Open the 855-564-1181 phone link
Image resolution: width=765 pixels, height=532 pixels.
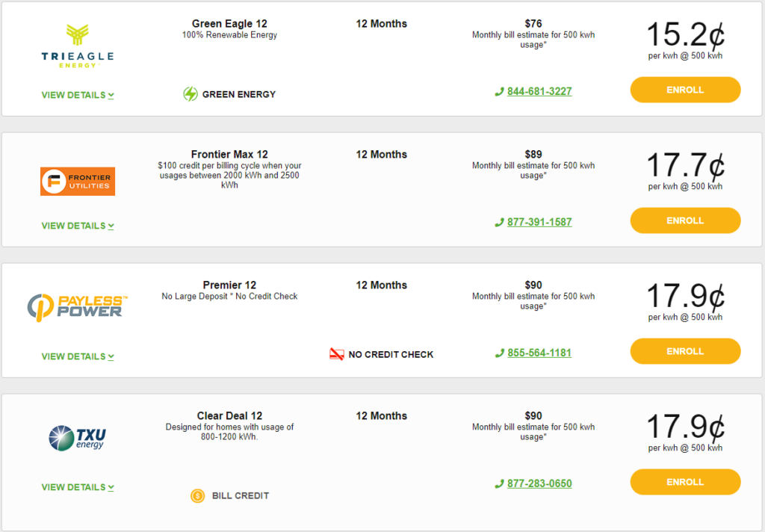pyautogui.click(x=539, y=353)
